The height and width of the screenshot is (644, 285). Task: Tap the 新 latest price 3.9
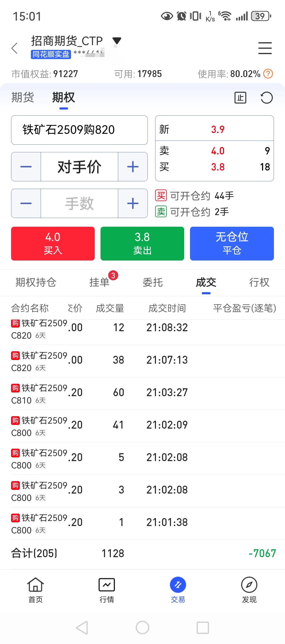click(218, 129)
